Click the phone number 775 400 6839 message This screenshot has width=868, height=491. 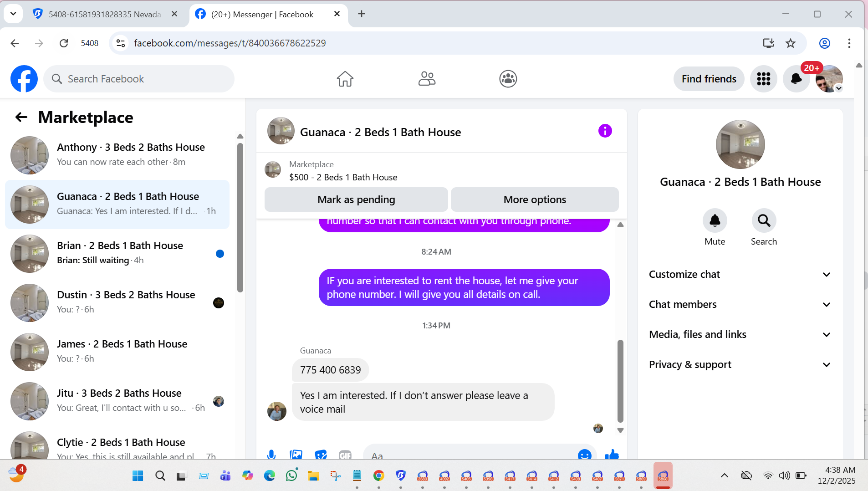click(x=330, y=370)
